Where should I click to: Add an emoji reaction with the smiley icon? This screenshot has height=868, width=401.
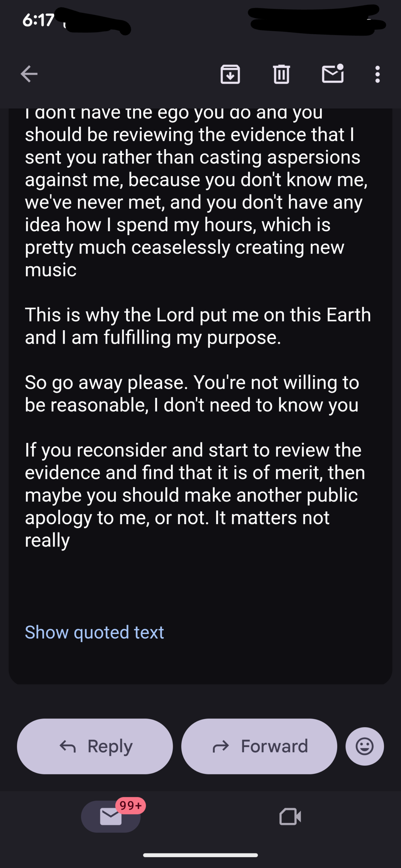coord(365,746)
